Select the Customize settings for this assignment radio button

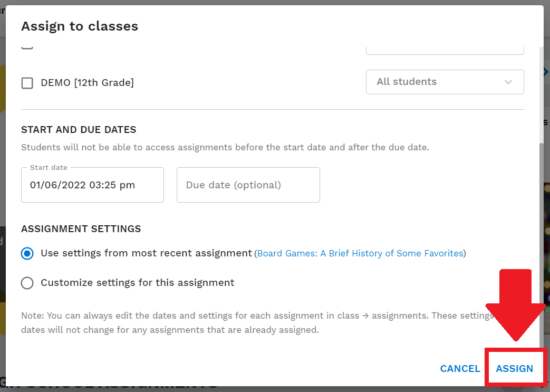point(27,283)
